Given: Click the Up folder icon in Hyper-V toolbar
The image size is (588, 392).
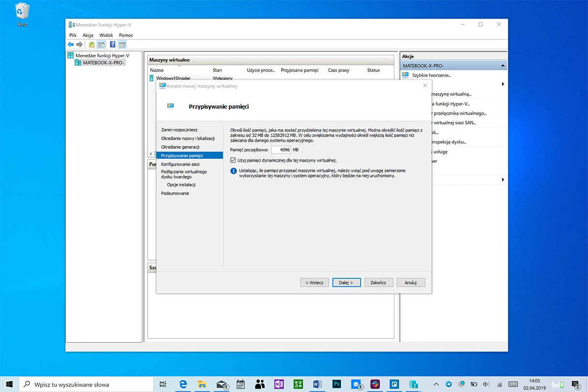Looking at the screenshot, I should coord(92,45).
